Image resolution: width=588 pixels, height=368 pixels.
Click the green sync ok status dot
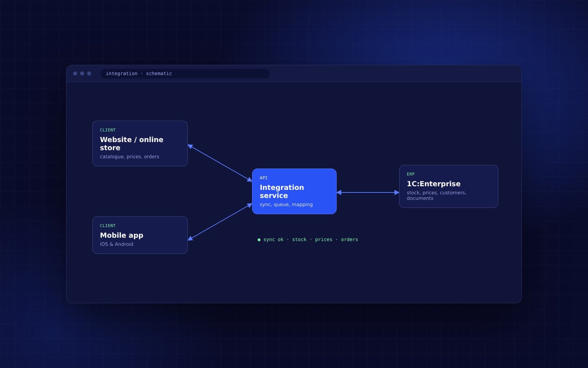[259, 240]
